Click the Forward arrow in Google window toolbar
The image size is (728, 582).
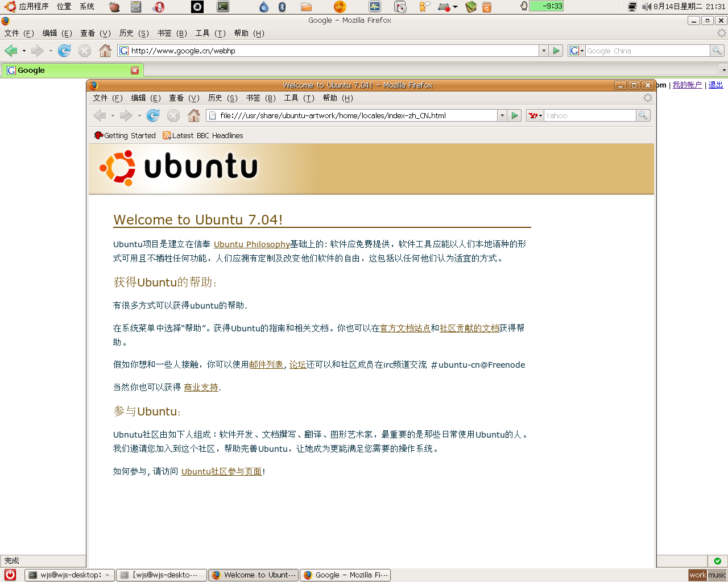tap(38, 51)
